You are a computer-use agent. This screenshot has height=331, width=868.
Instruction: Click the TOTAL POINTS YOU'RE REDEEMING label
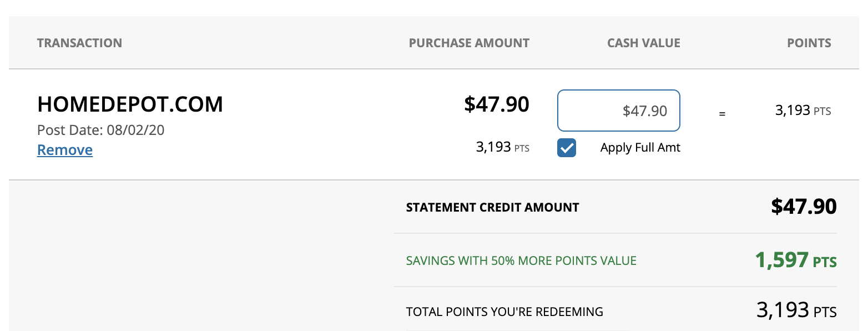504,312
